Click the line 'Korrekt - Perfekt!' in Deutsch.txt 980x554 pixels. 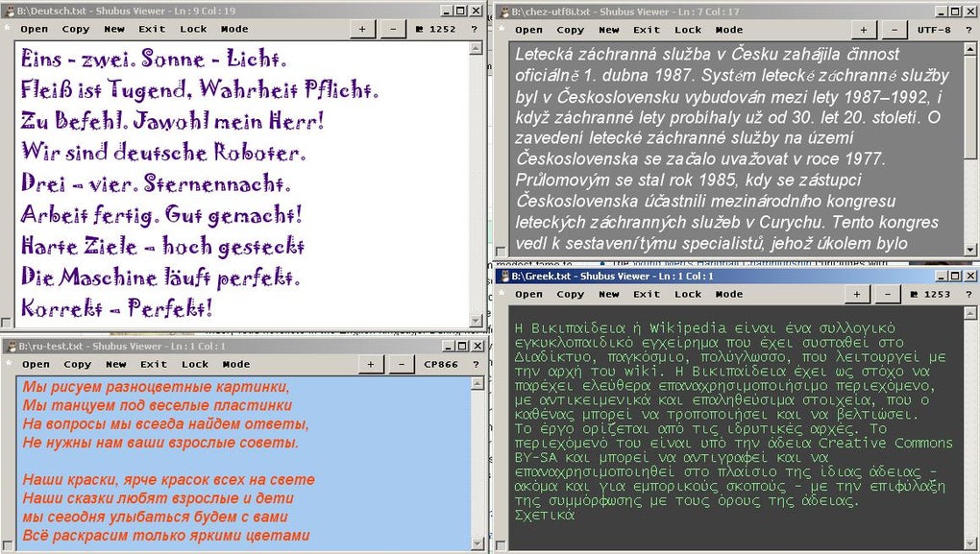point(117,307)
